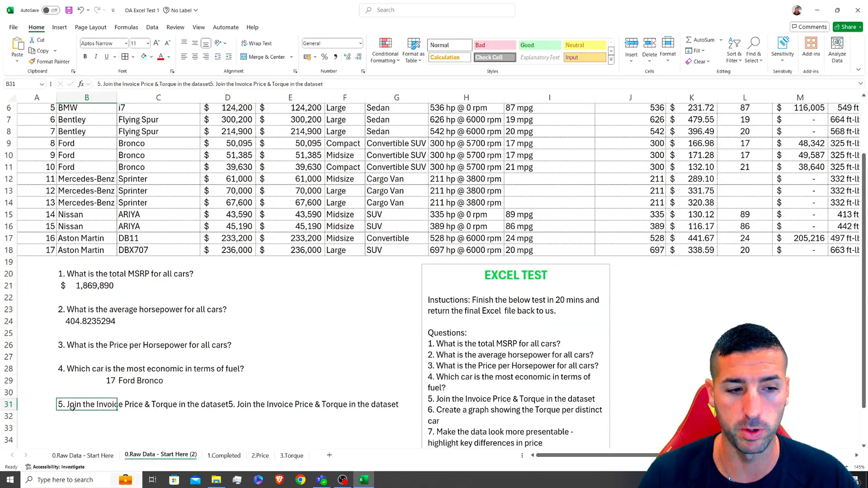
Task: Open Conditional Formatting menu
Action: click(x=385, y=50)
